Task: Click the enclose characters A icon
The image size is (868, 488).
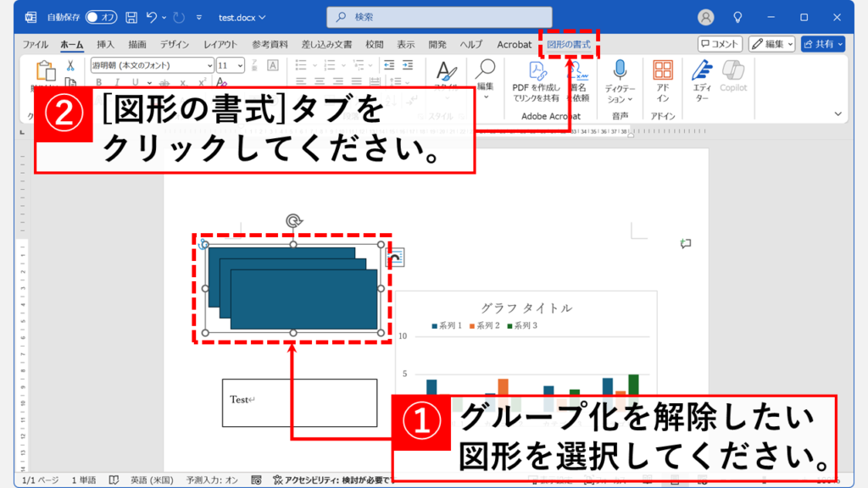Action: pyautogui.click(x=272, y=65)
